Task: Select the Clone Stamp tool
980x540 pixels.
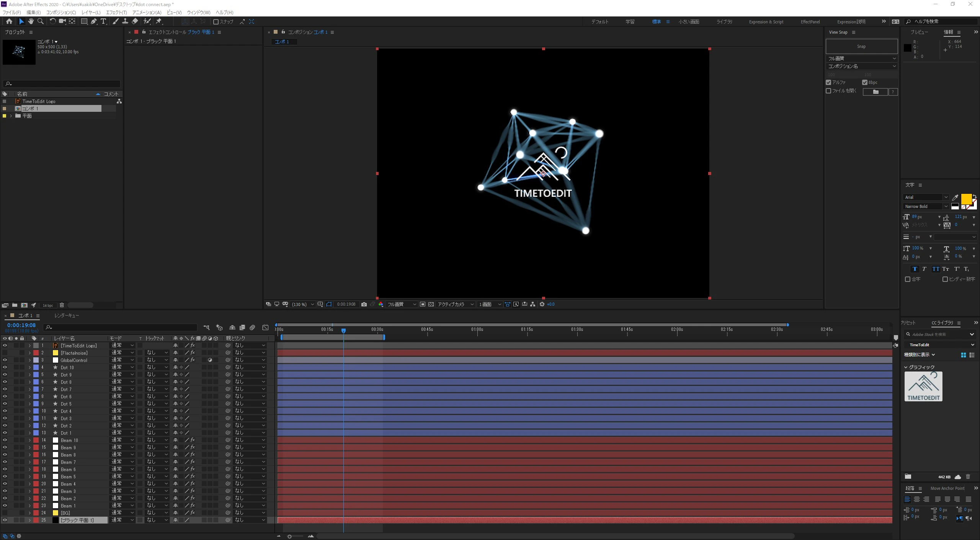Action: [x=125, y=21]
